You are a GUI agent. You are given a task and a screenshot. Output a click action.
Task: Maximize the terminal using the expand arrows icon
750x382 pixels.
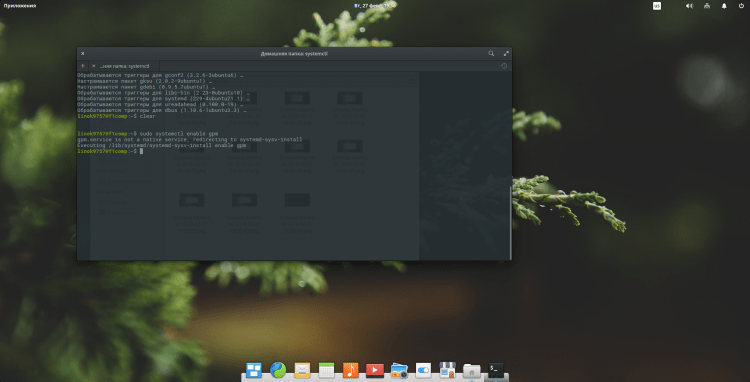point(506,54)
